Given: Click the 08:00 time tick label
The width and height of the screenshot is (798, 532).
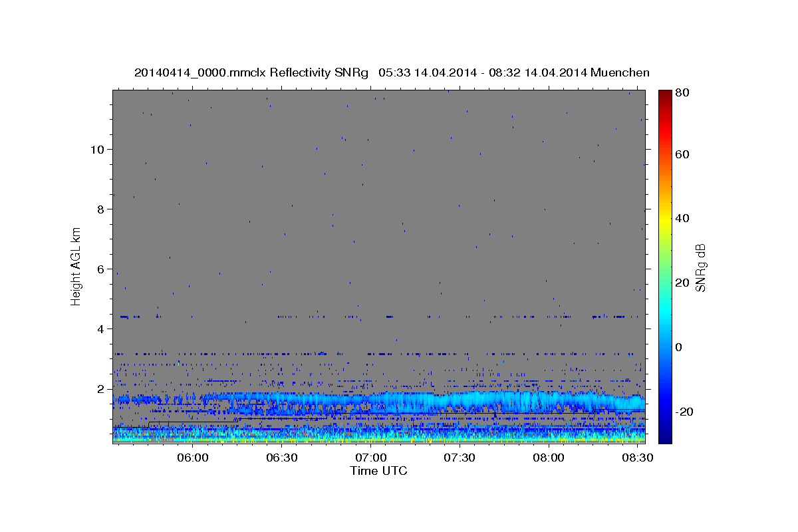Looking at the screenshot, I should [x=549, y=458].
